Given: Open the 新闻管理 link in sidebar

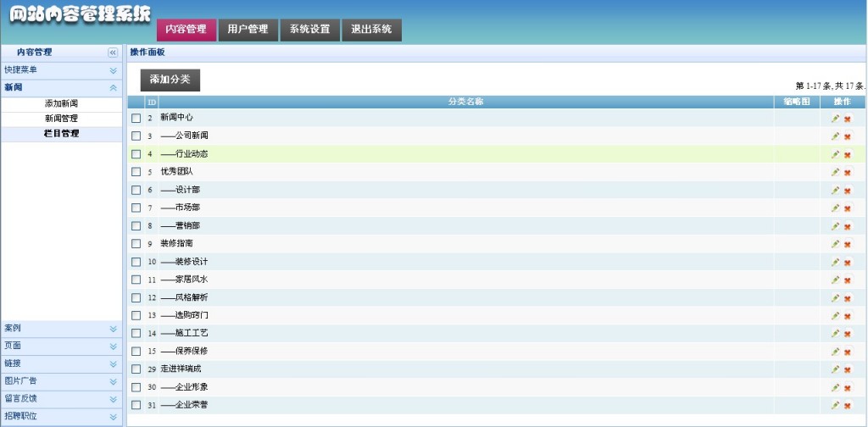Looking at the screenshot, I should [61, 119].
